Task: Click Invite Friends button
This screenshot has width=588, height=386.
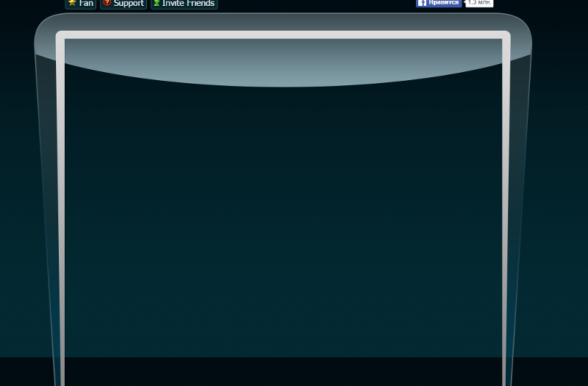Action: (x=184, y=4)
